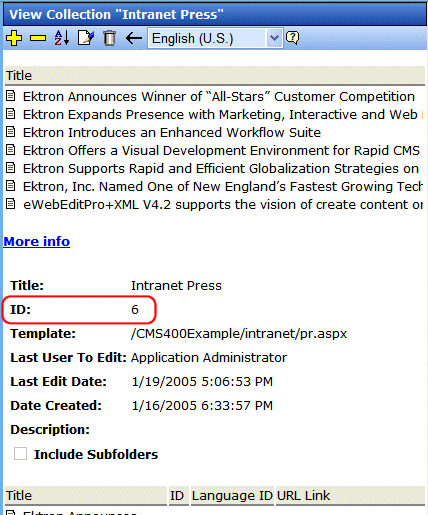Open Ektron Introduces an Enhanced Workflow Suite
This screenshot has height=515, width=428.
(x=172, y=133)
